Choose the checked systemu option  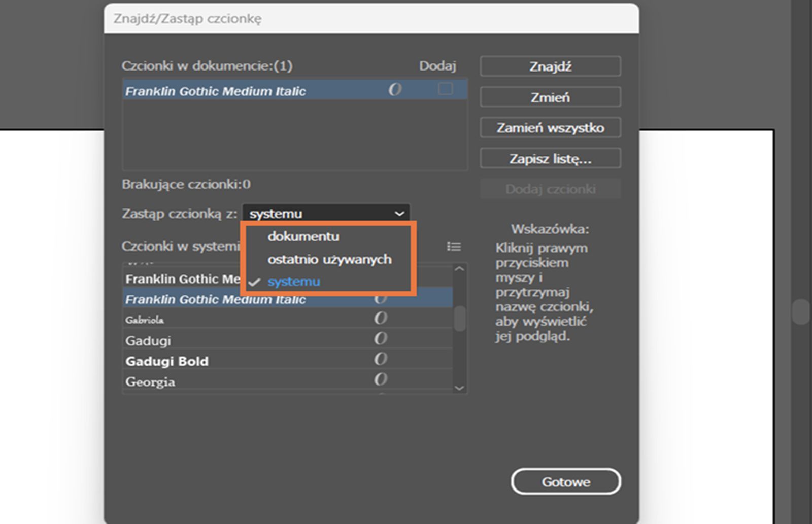[x=294, y=282]
